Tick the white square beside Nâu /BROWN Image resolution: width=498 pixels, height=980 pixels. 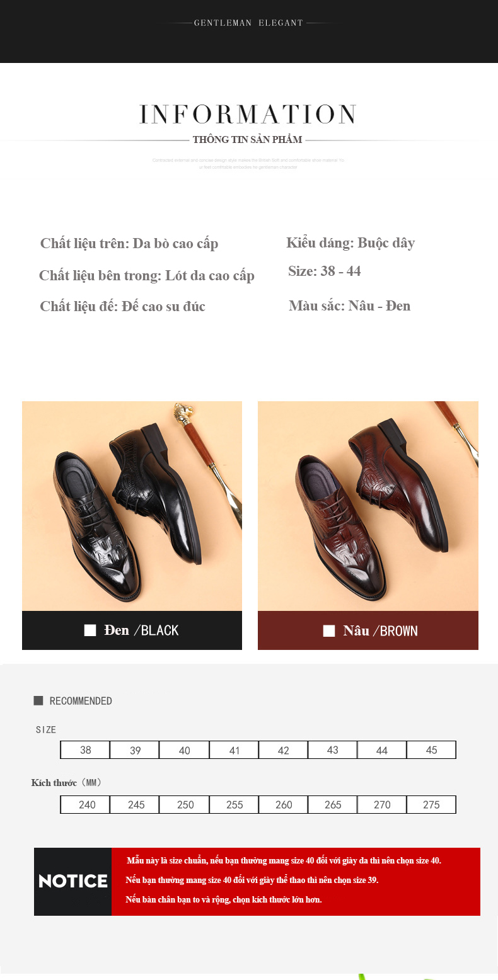(x=328, y=631)
